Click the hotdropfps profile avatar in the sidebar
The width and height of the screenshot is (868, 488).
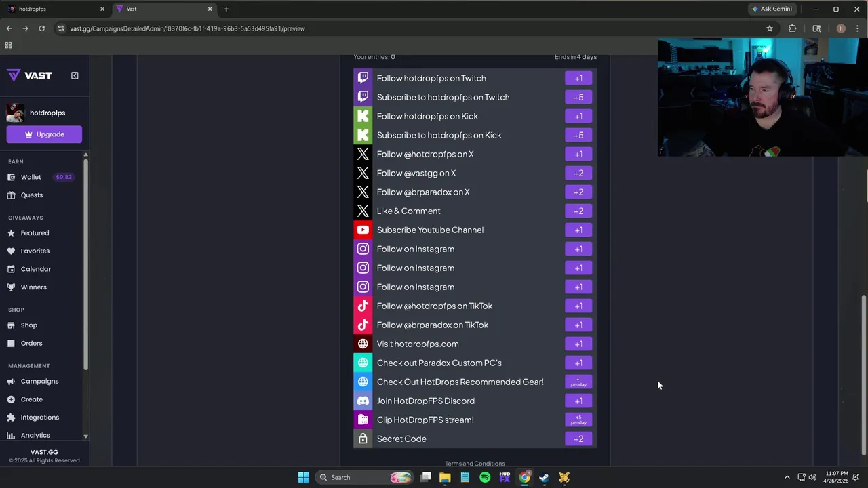point(16,113)
